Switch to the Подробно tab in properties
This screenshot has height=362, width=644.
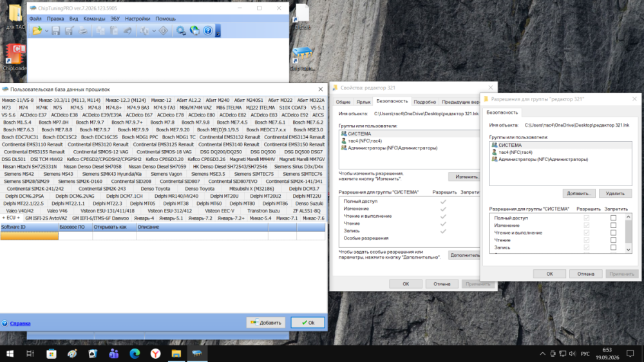coord(424,102)
